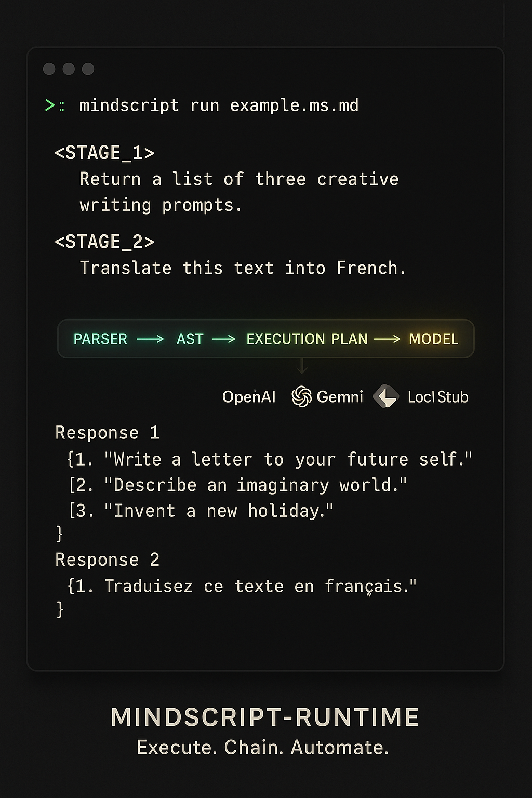
Task: Click the first gray window dot
Action: point(49,69)
